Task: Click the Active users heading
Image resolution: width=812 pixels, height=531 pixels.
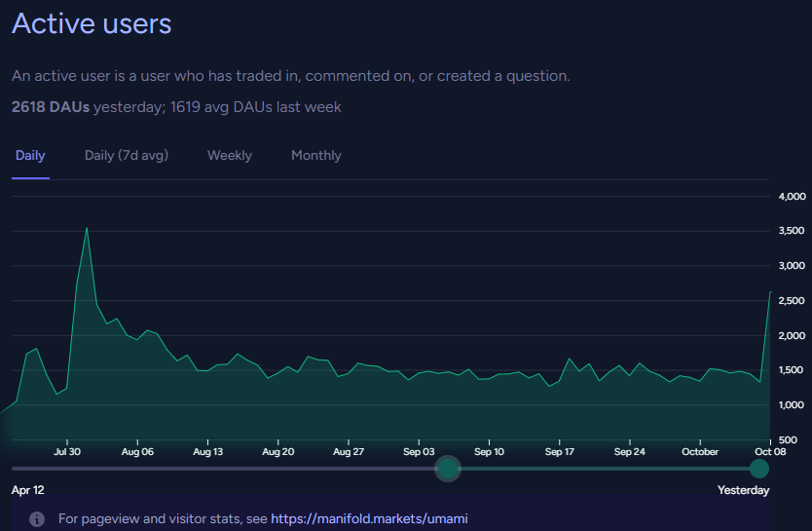Action: [x=92, y=23]
